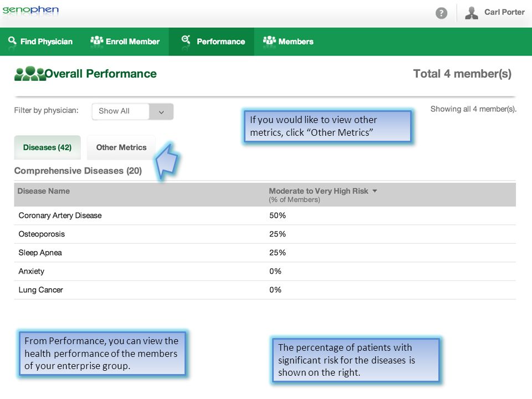Click the Members group icon

click(x=269, y=40)
